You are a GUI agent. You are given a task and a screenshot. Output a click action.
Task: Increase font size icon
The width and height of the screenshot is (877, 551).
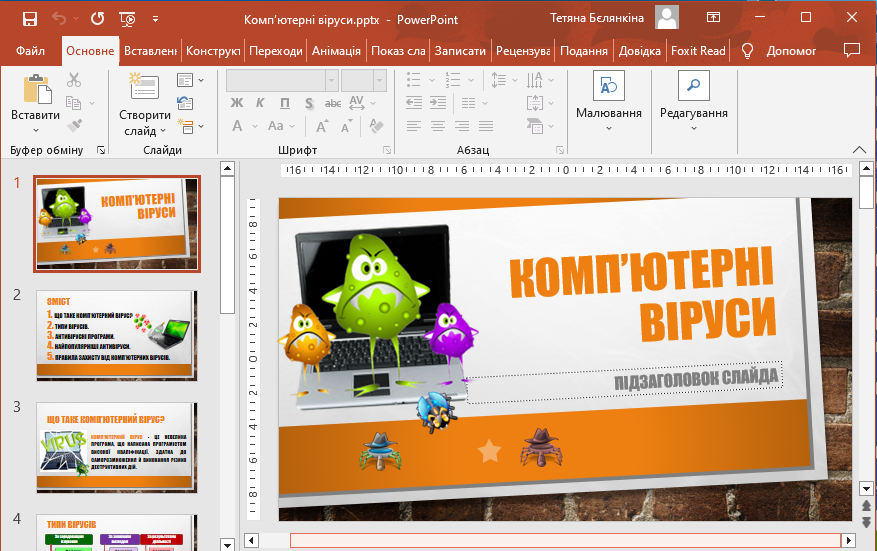click(x=323, y=126)
